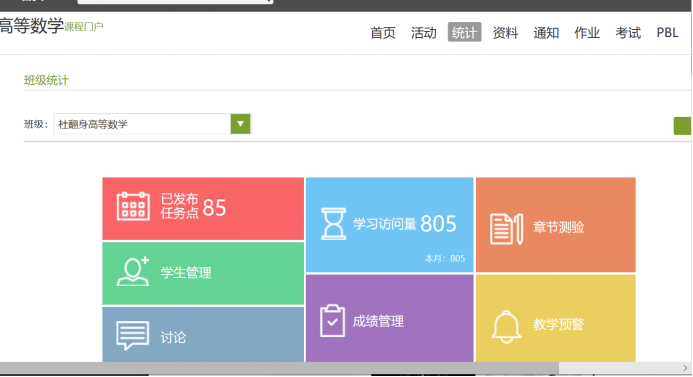Screen dimensions: 693x377
Task: Open the 杜翻身高等数学 class combo box
Action: point(152,124)
